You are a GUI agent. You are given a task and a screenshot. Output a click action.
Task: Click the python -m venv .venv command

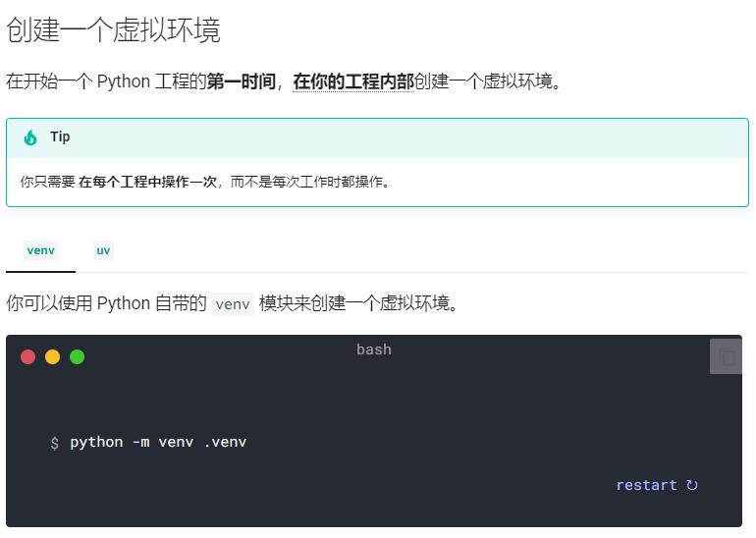tap(158, 442)
